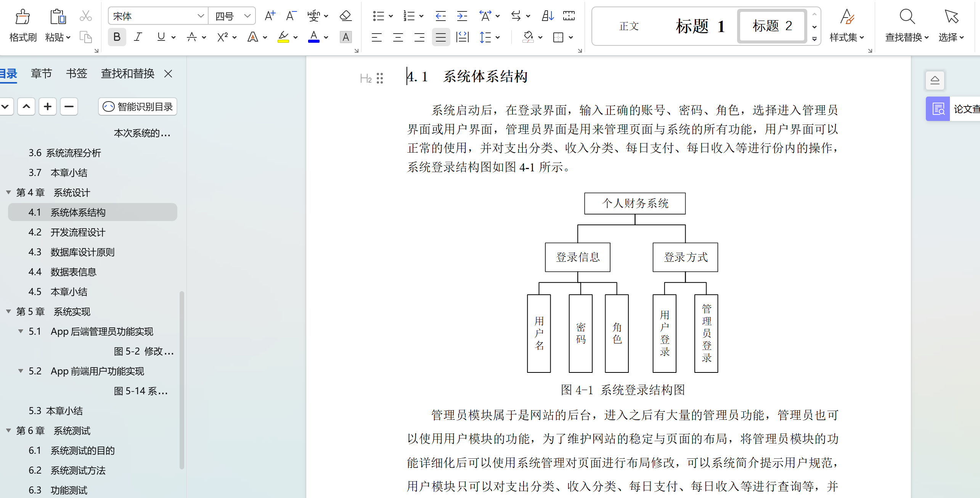Screen dimensions: 980x498
Task: Click the numbered list icon
Action: (x=409, y=16)
